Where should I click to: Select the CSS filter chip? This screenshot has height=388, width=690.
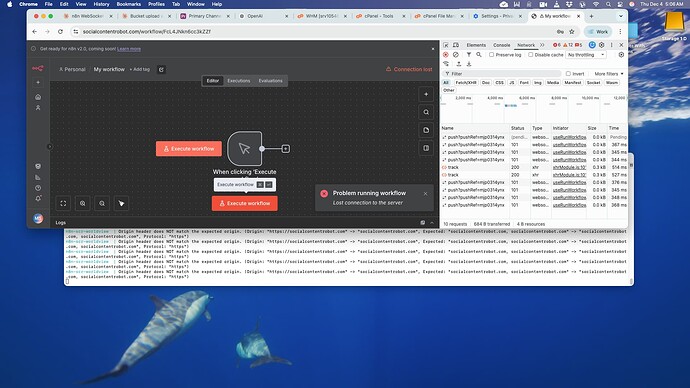point(499,83)
